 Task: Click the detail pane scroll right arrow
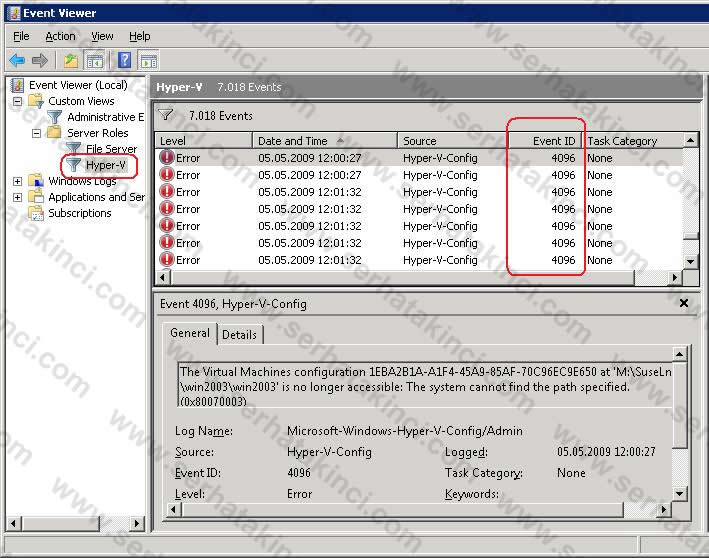(663, 510)
